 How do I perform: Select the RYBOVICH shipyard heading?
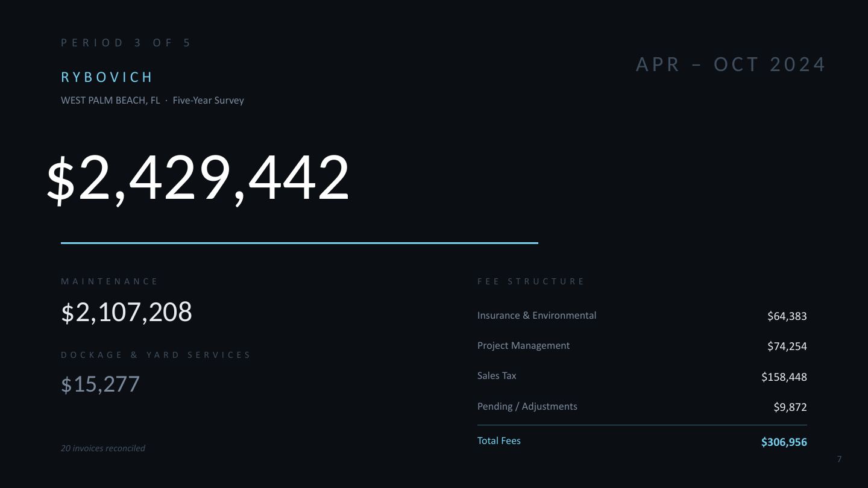point(107,77)
